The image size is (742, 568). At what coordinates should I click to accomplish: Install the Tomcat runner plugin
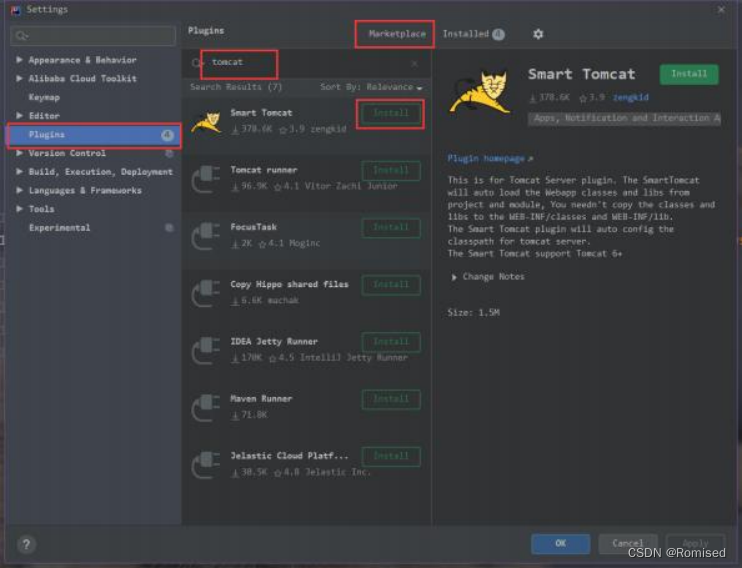pyautogui.click(x=391, y=170)
